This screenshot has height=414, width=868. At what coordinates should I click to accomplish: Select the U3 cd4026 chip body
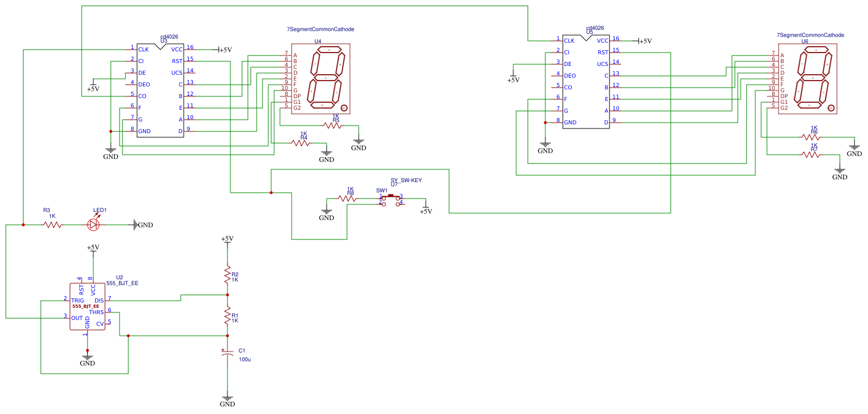pos(160,91)
